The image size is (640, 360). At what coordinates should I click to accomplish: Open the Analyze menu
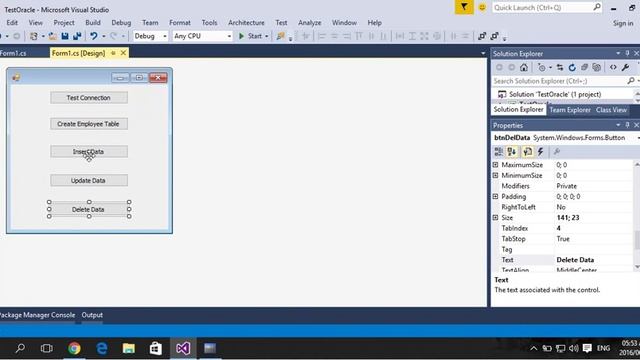[309, 23]
